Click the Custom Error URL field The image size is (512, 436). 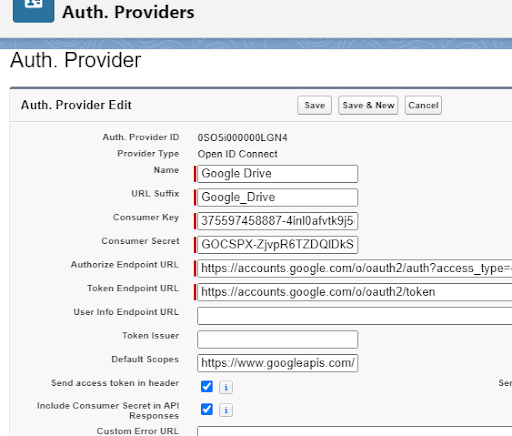355,431
